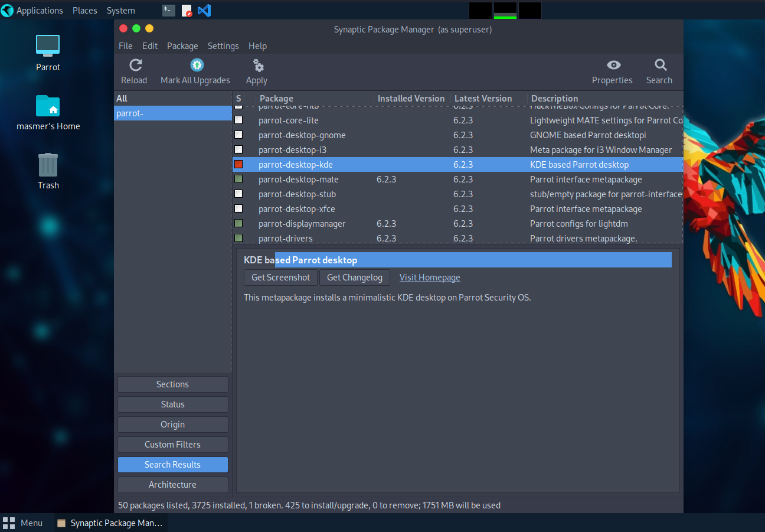Toggle status box for parrot-desktop-mate
765x532 pixels.
[x=238, y=179]
